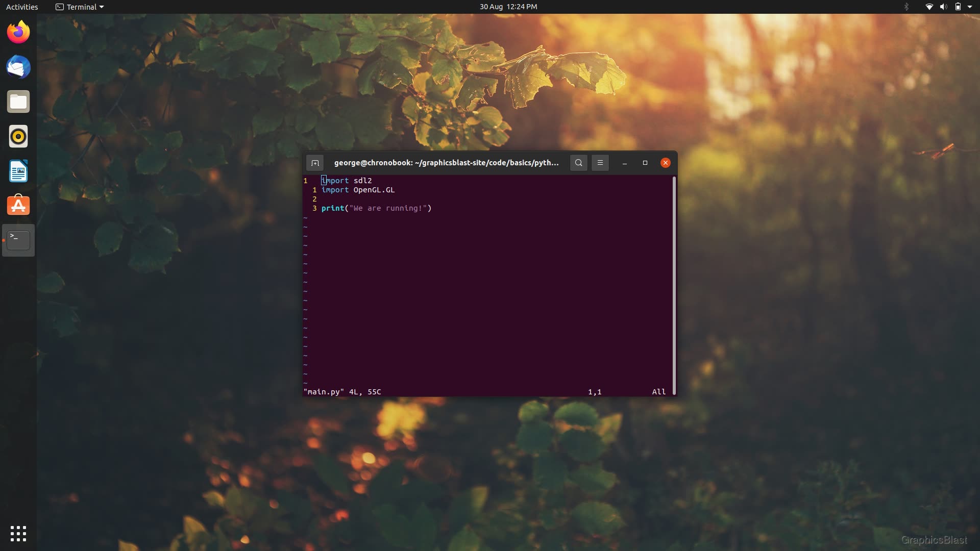
Task: Click the '"main.py" 4L, 55C' status text
Action: pos(342,392)
